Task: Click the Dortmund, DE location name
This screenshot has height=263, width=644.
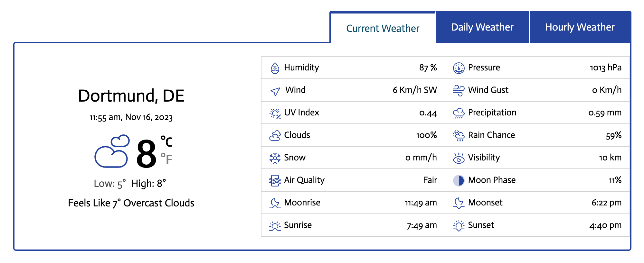Action: pos(132,95)
